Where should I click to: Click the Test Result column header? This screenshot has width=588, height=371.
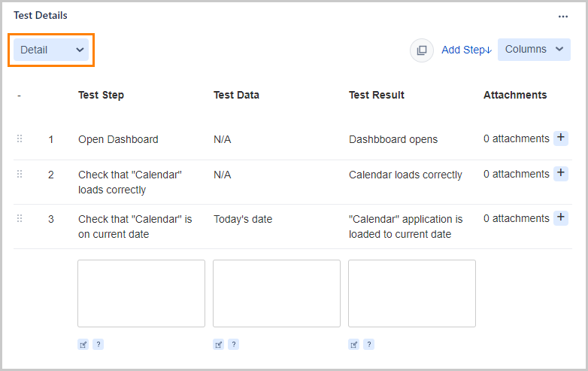click(377, 96)
